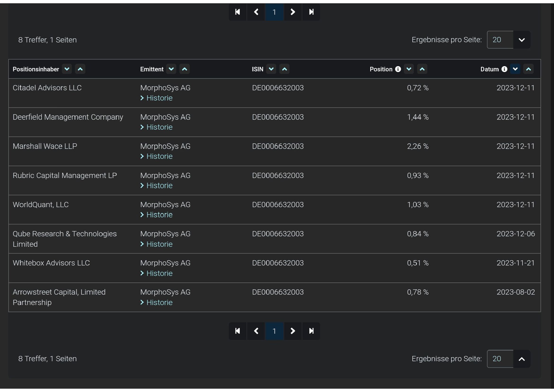Sort Emittent column ascending
Screen dimensions: 554x392
pos(184,69)
